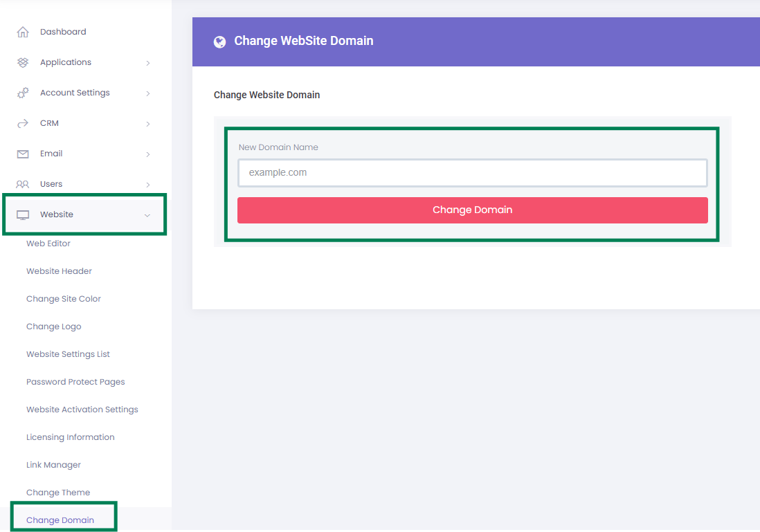Click the Applications stack icon

(23, 62)
